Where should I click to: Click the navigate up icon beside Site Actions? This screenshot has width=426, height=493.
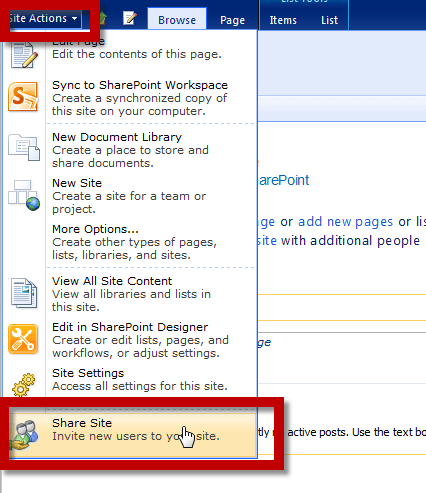103,18
